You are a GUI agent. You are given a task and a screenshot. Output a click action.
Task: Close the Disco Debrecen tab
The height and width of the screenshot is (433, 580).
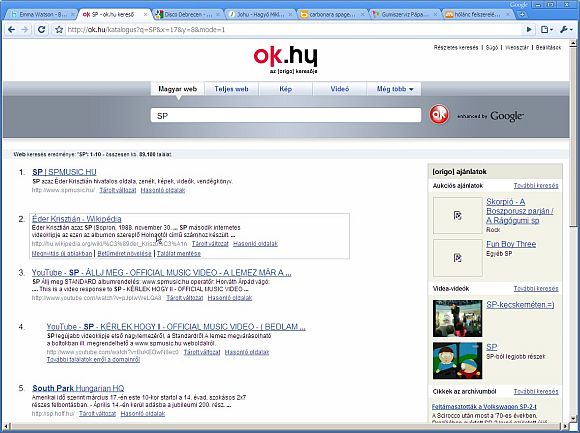(218, 15)
